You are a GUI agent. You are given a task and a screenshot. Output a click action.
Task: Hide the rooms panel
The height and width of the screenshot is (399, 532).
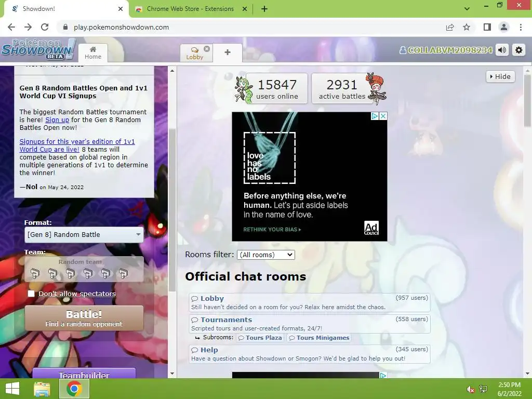click(500, 77)
